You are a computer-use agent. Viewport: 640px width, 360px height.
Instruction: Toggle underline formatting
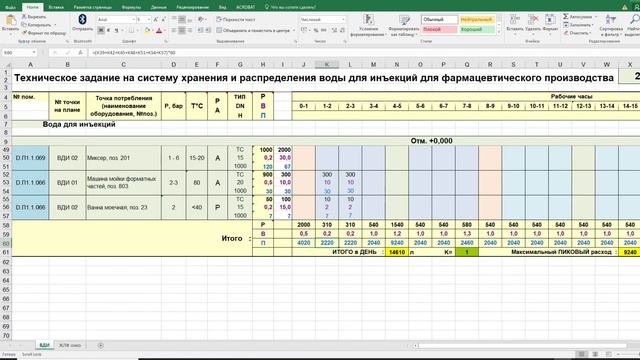point(117,31)
